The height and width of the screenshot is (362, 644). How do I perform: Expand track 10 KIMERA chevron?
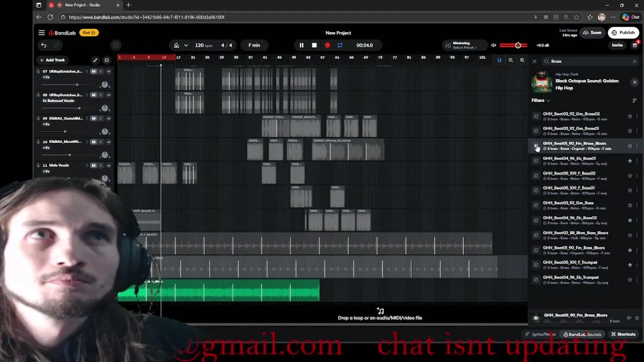coord(109,142)
